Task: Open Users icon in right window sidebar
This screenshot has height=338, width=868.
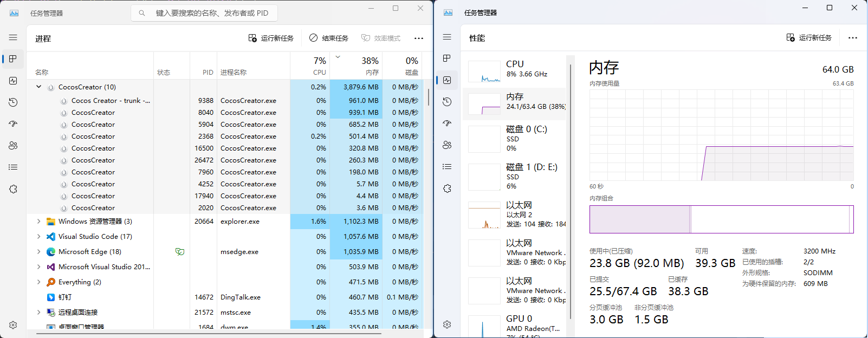Action: (447, 145)
